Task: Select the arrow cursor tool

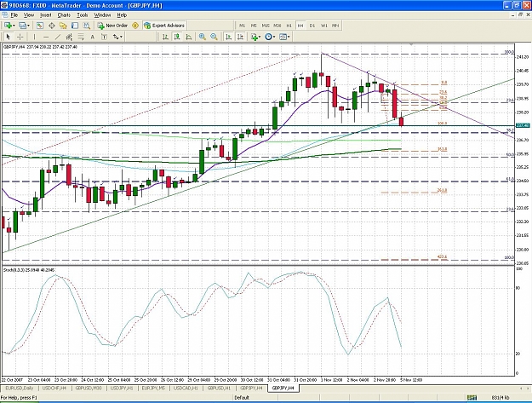Action: 9,37
